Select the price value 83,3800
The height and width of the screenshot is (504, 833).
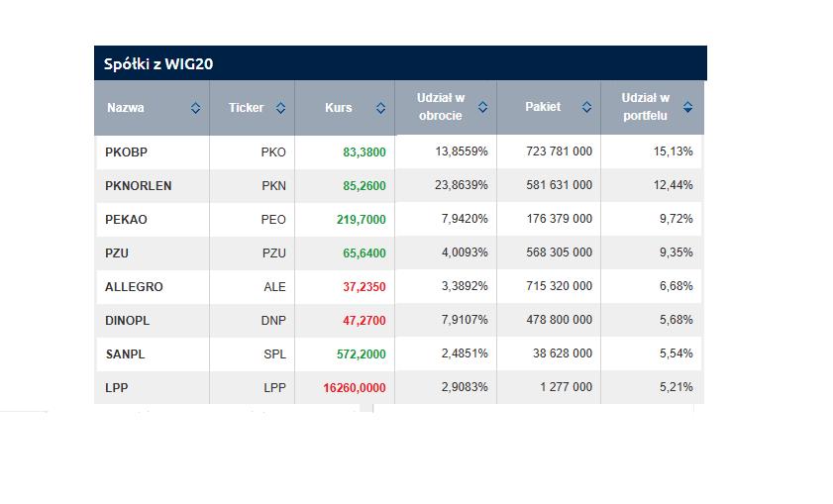click(x=364, y=152)
